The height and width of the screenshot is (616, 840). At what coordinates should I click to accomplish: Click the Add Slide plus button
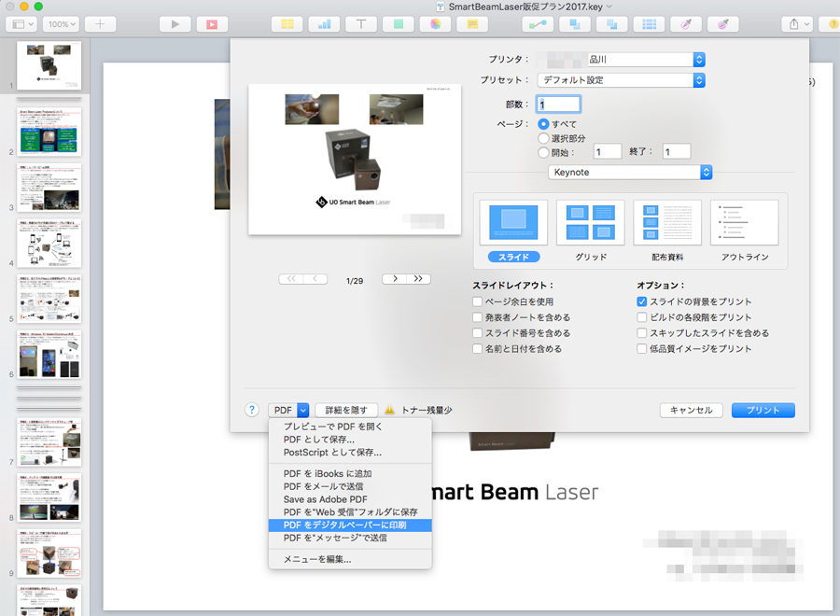100,23
